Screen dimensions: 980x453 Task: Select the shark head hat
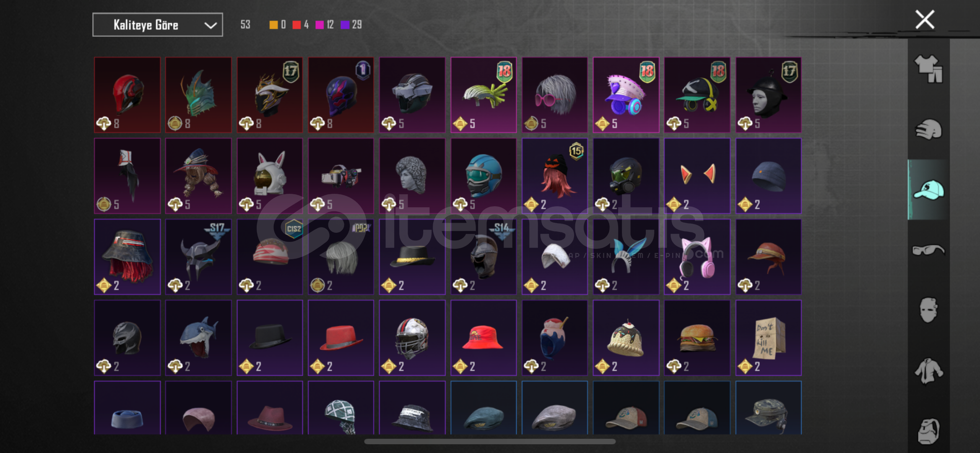pos(198,338)
